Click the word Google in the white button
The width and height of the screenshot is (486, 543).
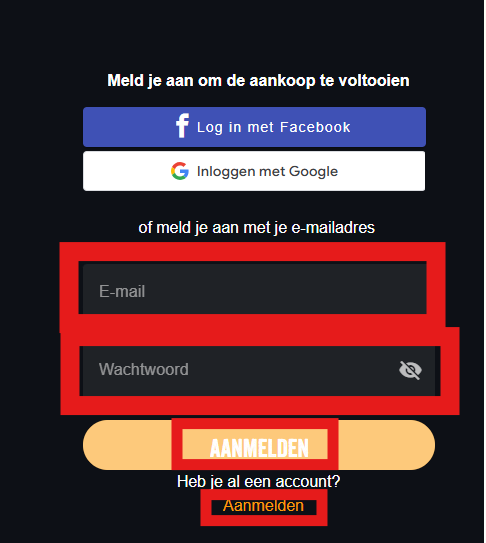coord(313,172)
